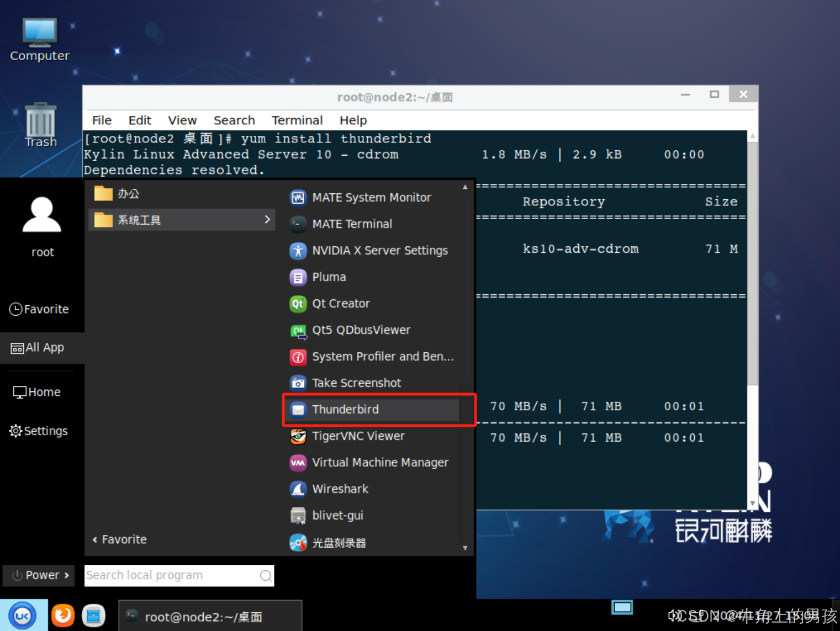Open the Power submenu arrow
840x631 pixels.
67,575
